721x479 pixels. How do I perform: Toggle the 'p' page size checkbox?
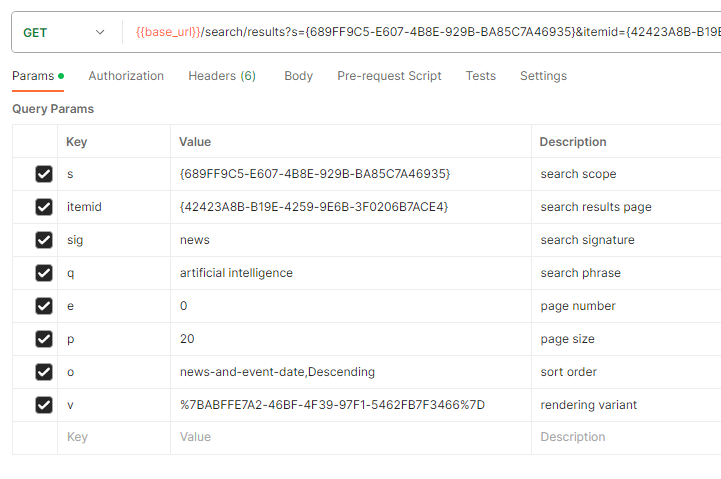(44, 339)
